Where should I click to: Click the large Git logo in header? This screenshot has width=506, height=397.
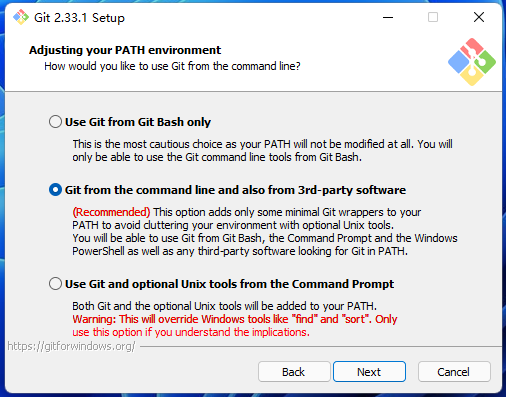click(472, 62)
